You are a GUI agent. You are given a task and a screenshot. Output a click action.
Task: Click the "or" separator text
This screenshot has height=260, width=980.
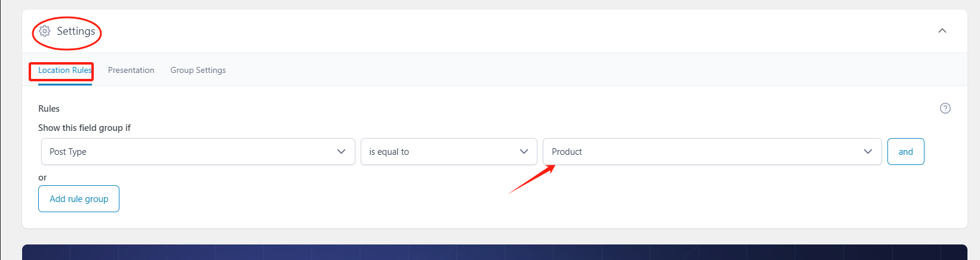pyautogui.click(x=42, y=178)
